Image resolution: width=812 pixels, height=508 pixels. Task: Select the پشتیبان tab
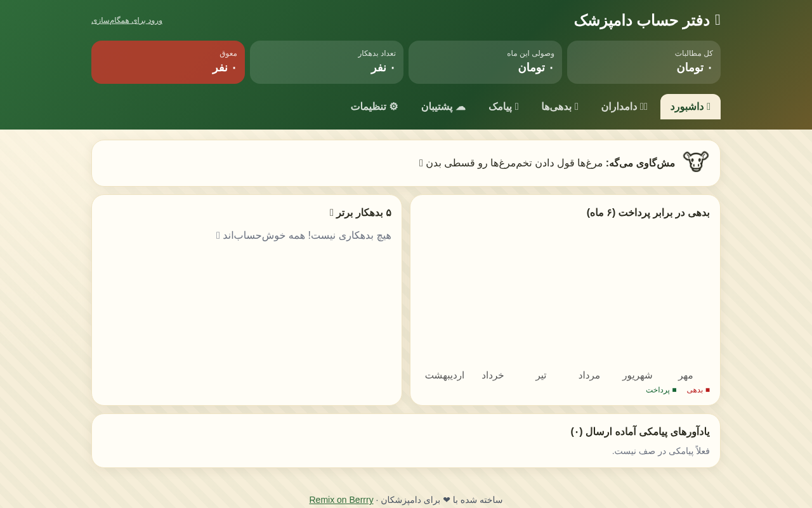click(443, 107)
